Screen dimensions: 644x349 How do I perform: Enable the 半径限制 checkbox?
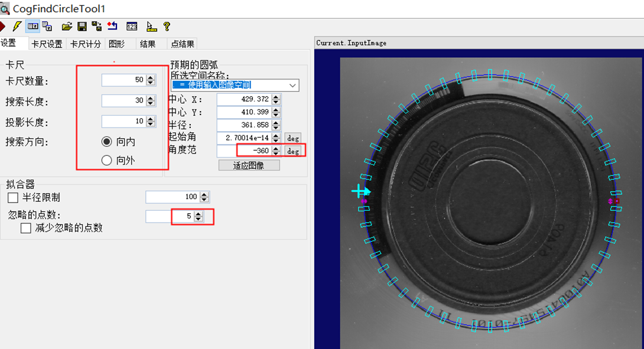pos(13,197)
